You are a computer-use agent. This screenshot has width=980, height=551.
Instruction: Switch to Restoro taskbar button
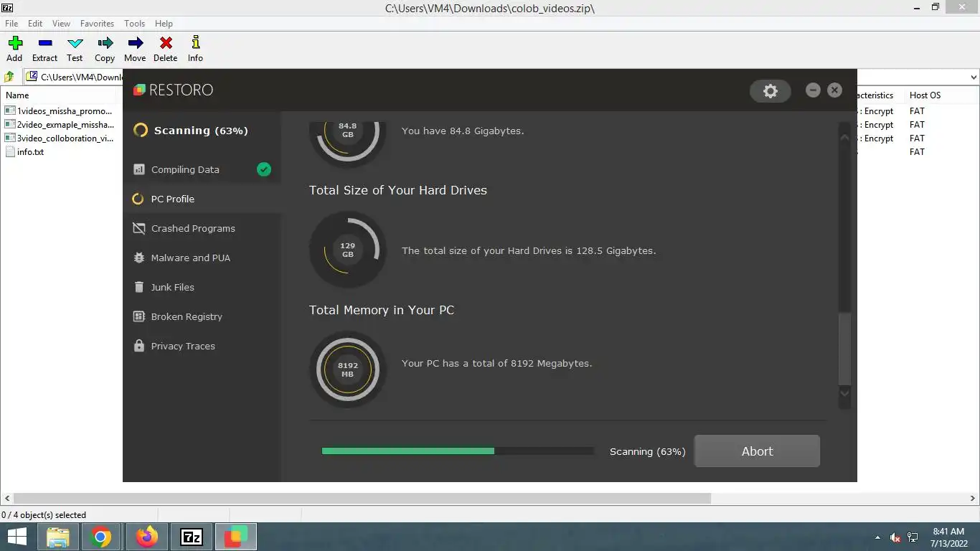(x=236, y=537)
